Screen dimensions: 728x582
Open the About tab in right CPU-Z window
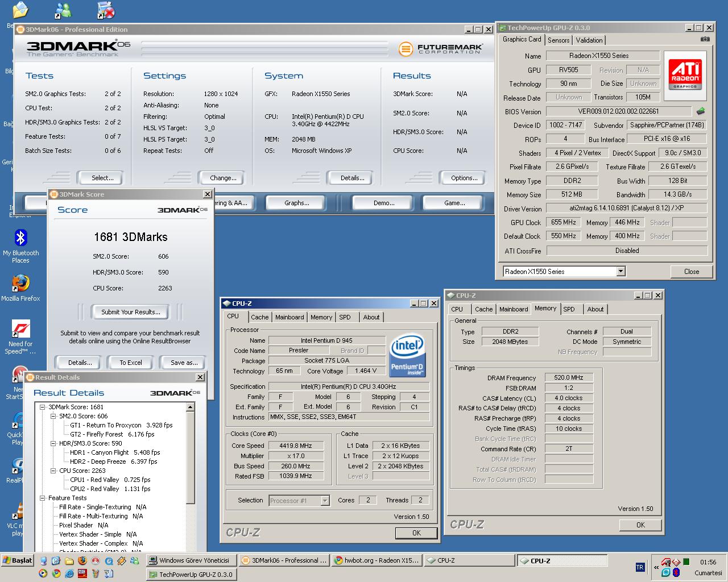pos(595,309)
